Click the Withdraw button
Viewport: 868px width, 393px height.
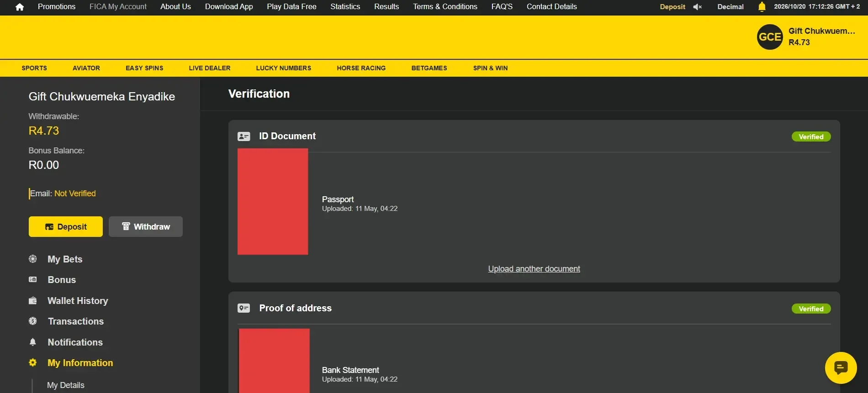click(146, 227)
